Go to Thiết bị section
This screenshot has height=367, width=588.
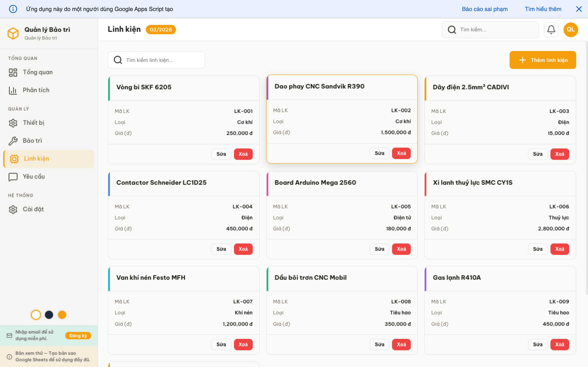(33, 123)
